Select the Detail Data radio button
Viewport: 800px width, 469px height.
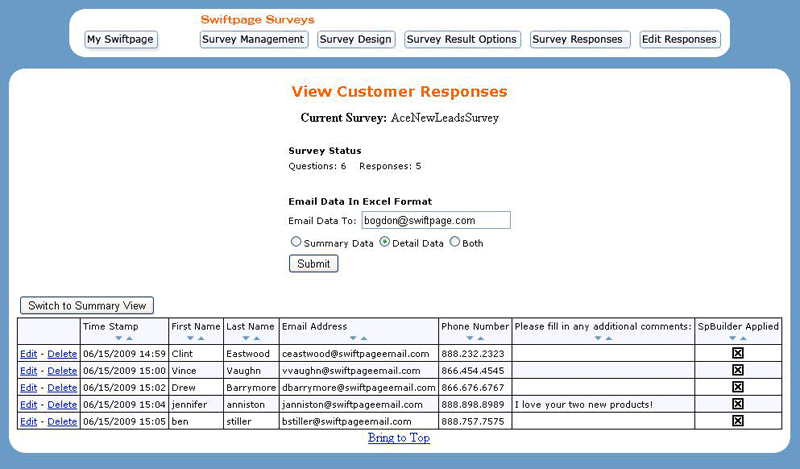click(385, 242)
